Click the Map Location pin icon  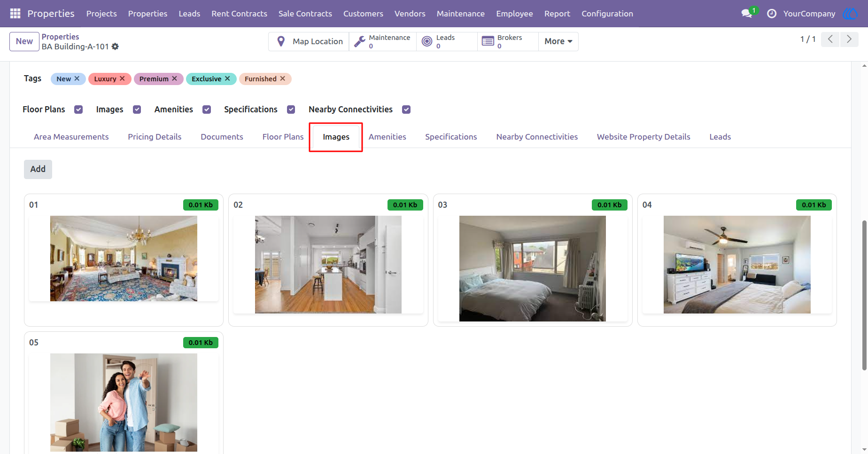point(281,41)
